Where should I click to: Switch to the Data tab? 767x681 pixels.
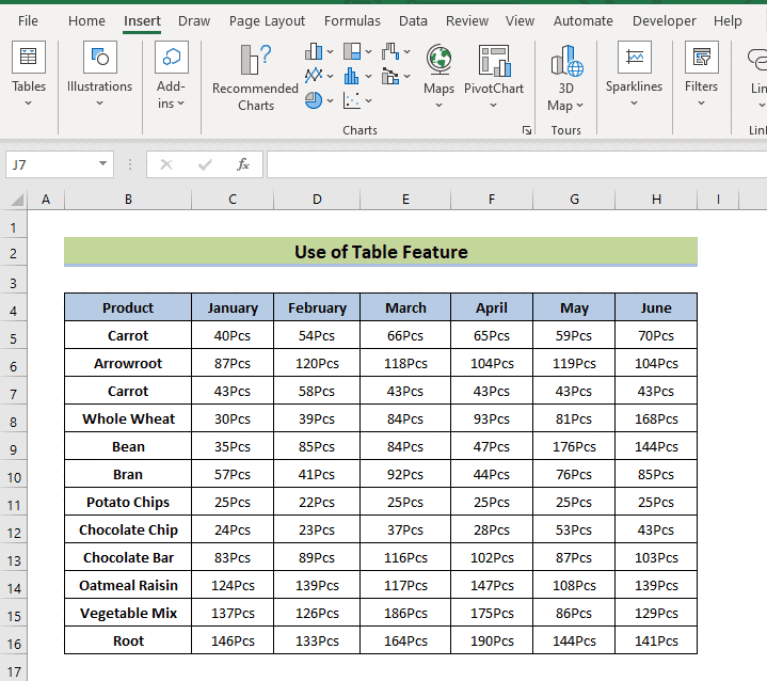click(x=413, y=21)
